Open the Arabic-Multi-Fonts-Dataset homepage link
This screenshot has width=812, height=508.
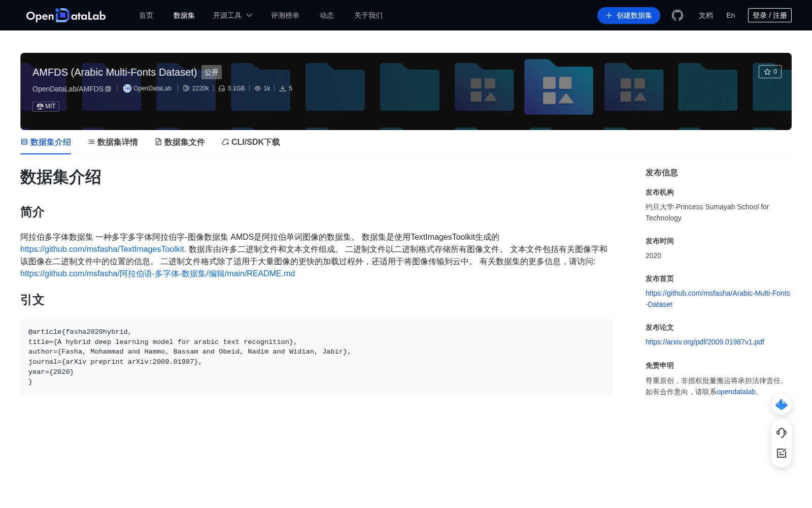point(718,299)
